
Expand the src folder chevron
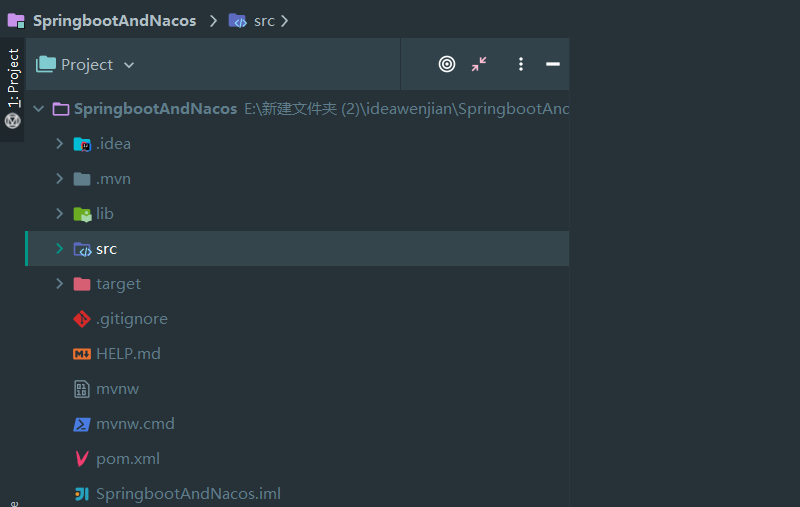60,249
